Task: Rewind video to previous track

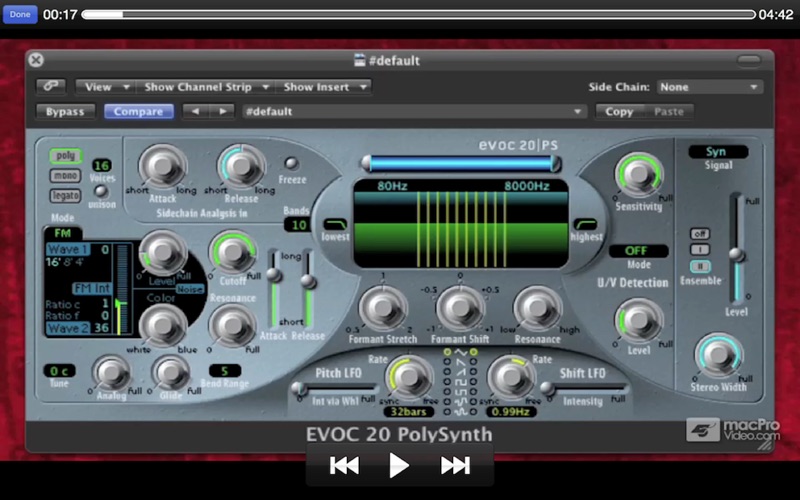Action: [x=344, y=465]
